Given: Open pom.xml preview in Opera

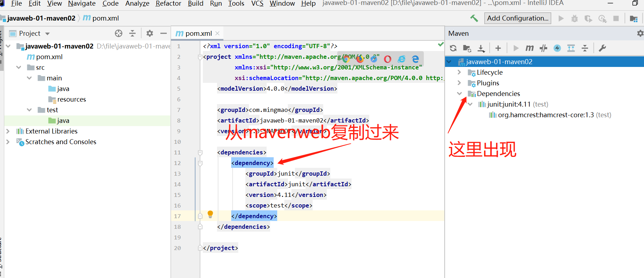Looking at the screenshot, I should [x=388, y=59].
